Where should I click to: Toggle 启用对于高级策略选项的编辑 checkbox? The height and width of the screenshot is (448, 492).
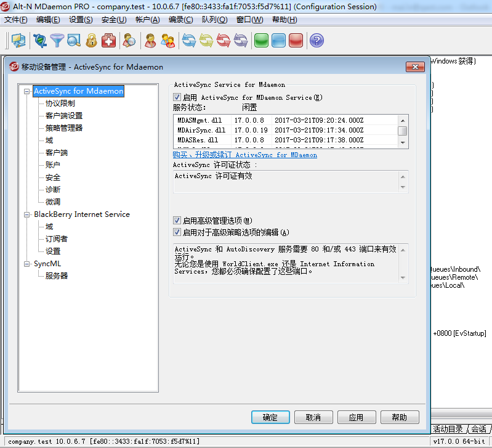tap(177, 232)
